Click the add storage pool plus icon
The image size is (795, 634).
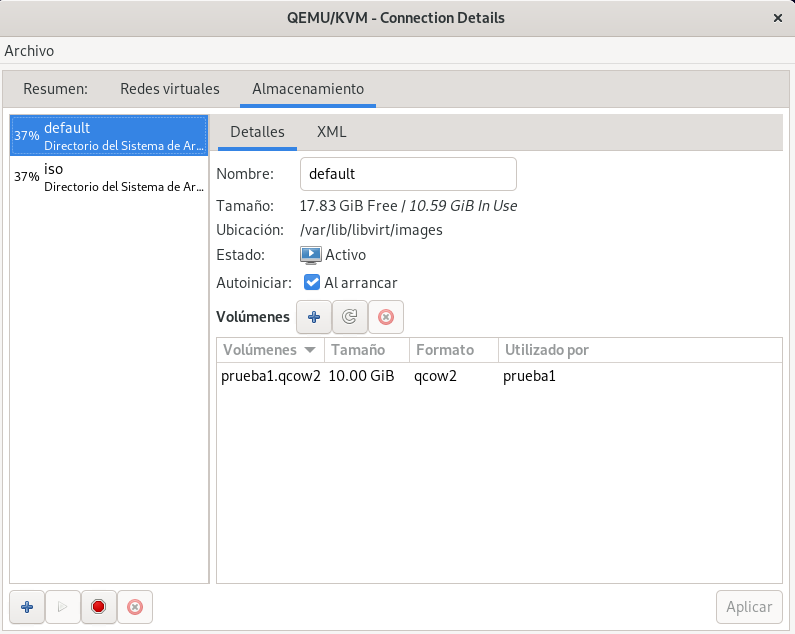pyautogui.click(x=27, y=607)
